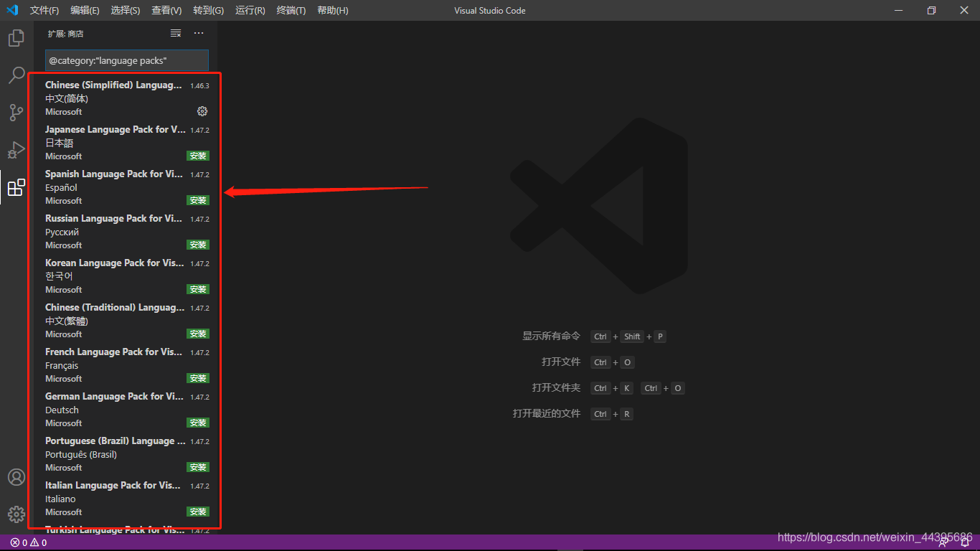Screen dimensions: 980x551
Task: Click the VS Code logo in title bar
Action: [x=12, y=10]
